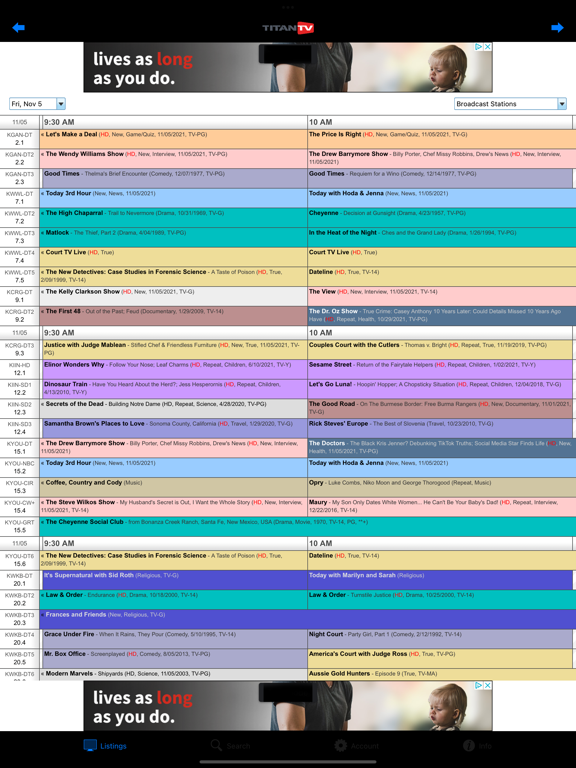Open The High Chaparral listing
The image size is (576, 768).
(173, 217)
